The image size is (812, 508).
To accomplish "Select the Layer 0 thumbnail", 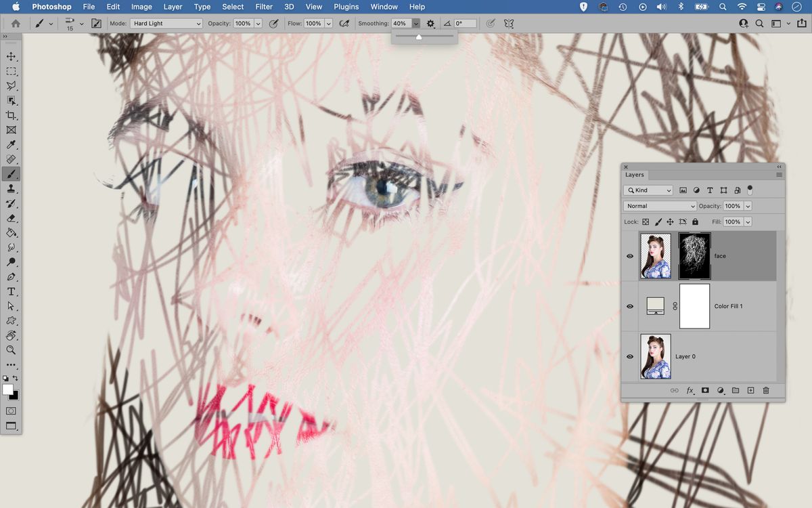I will tap(655, 356).
